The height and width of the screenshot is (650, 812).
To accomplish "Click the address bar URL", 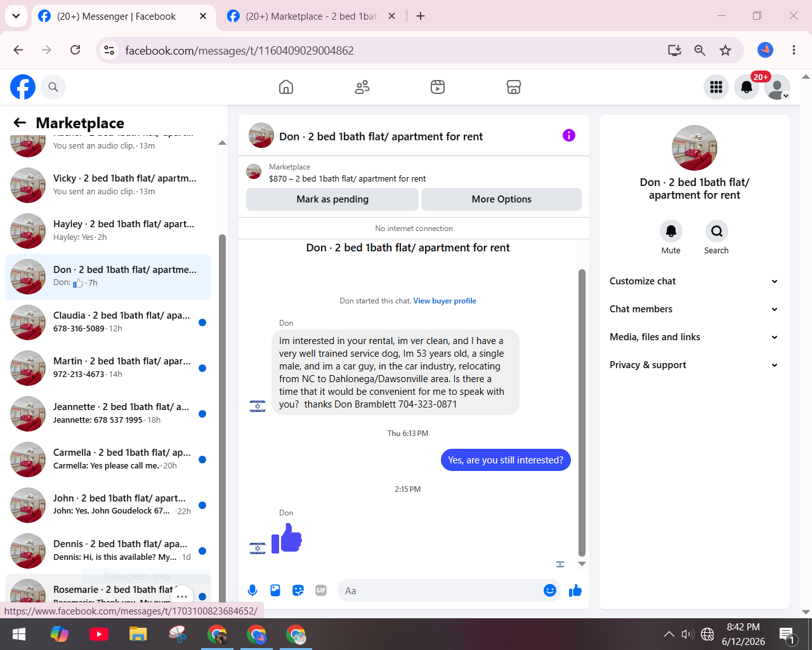I will coord(239,50).
